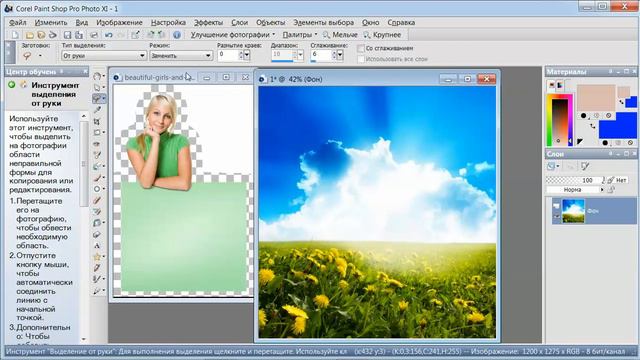
Task: Open the Сглаживание value dropdown arrow
Action: 340,55
